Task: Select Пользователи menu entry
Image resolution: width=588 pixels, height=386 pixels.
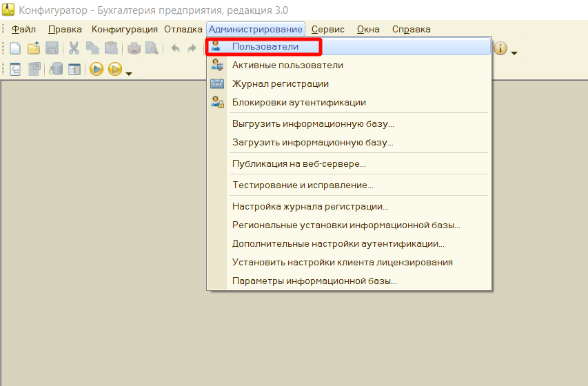Action: pos(265,46)
